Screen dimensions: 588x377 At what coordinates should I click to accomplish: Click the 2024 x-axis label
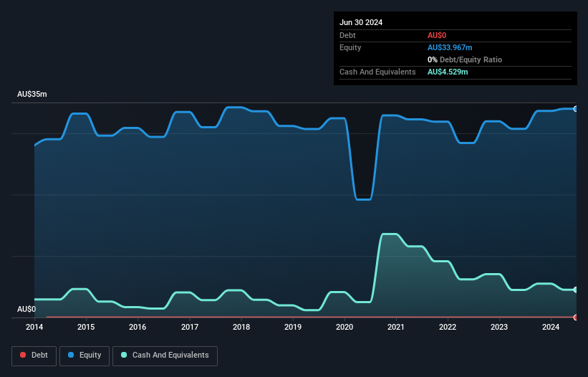(551, 327)
